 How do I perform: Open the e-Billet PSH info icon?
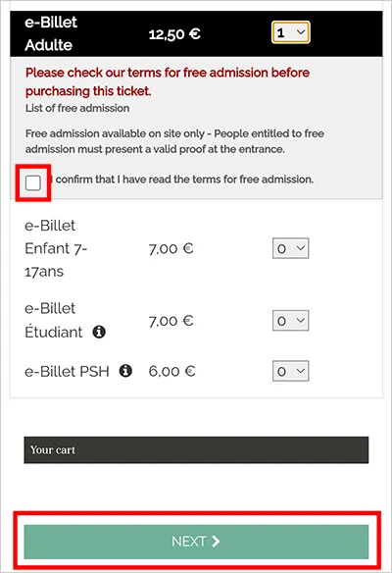[x=125, y=371]
